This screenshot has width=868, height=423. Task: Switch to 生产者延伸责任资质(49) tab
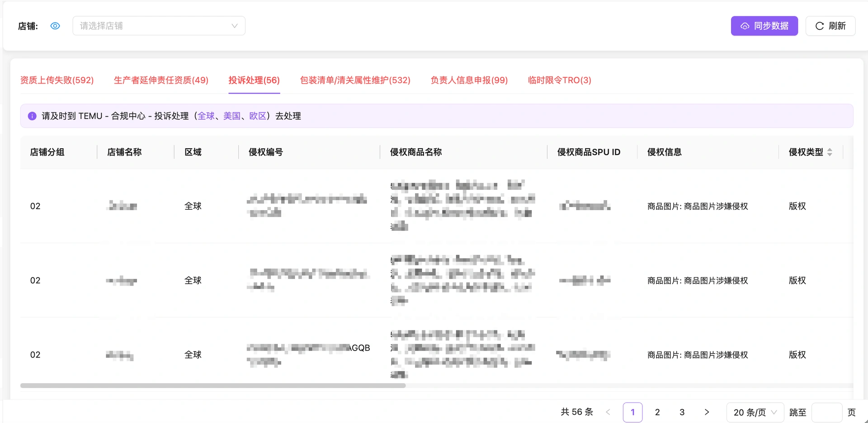tap(161, 80)
